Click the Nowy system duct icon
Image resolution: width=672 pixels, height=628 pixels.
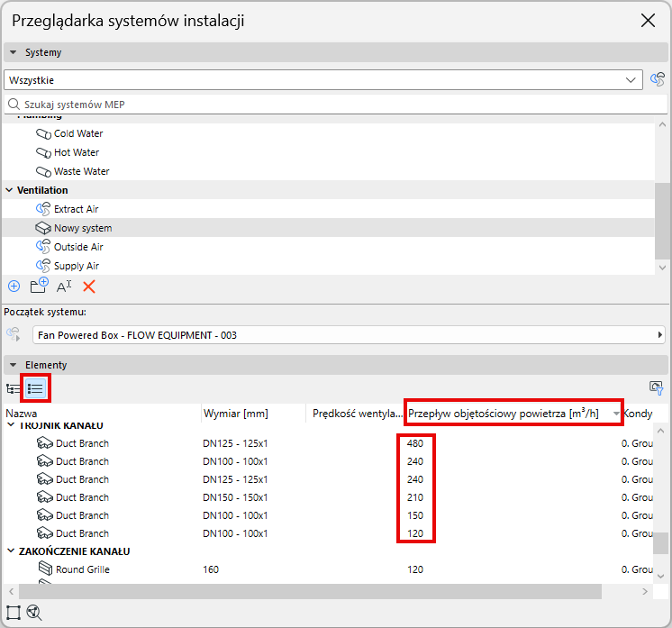[x=43, y=228]
